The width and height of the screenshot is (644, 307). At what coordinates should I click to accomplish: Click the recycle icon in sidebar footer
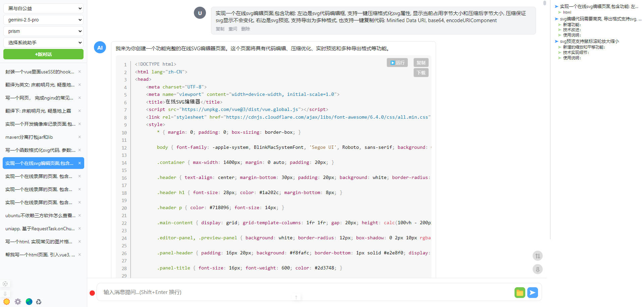click(x=39, y=302)
